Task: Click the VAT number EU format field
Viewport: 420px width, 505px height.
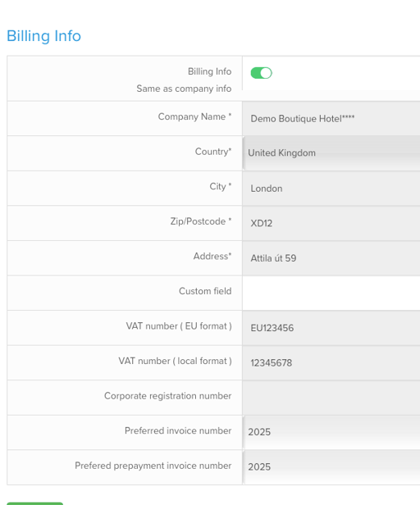Action: tap(331, 328)
